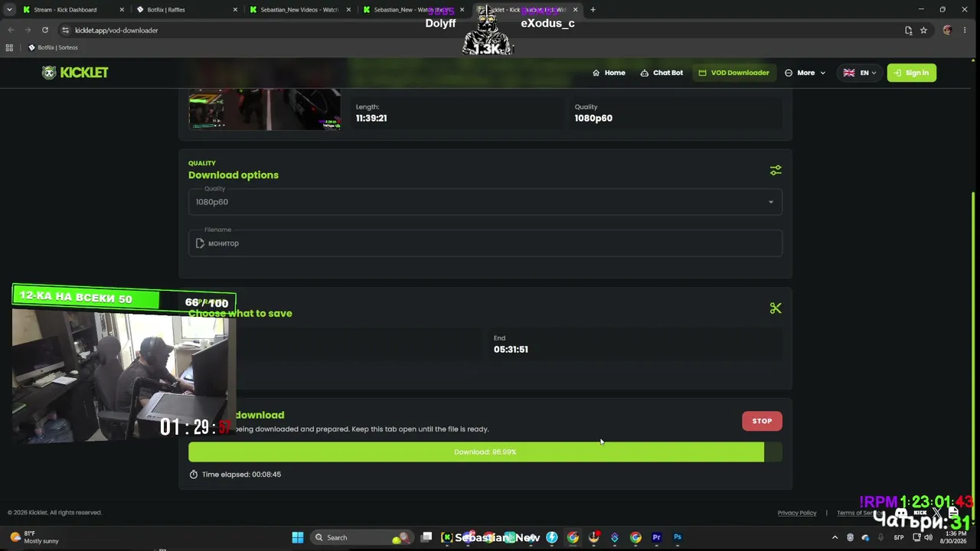
Task: Switch keyboard language БГР in tray
Action: coord(899,537)
